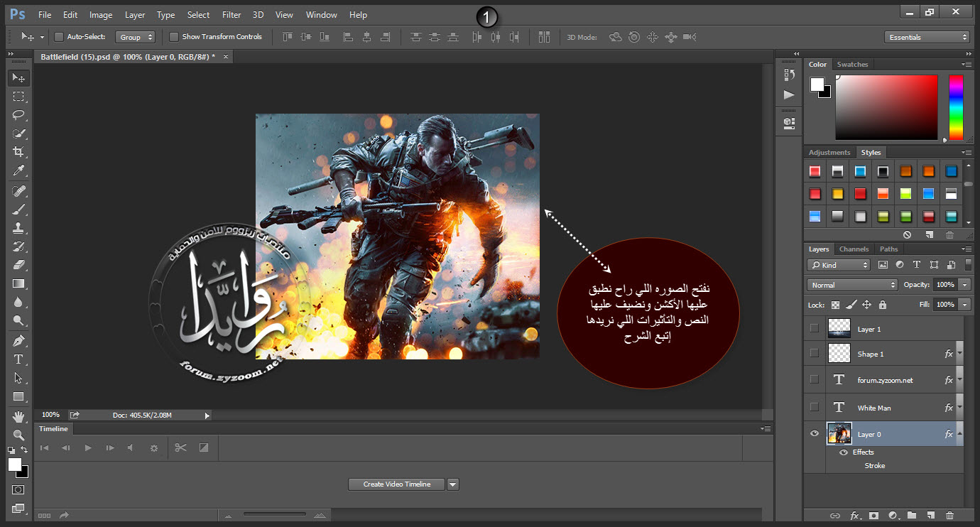Select the Rectangular Marquee tool
This screenshot has width=980, height=527.
click(x=18, y=96)
